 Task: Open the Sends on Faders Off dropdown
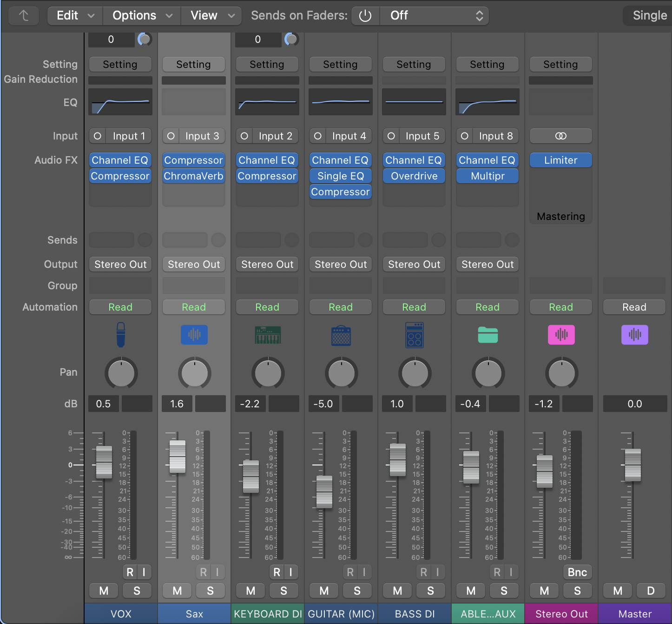click(x=435, y=16)
